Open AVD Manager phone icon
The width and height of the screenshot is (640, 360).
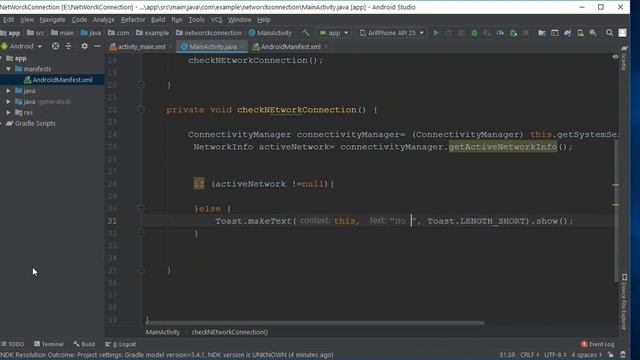tap(580, 33)
